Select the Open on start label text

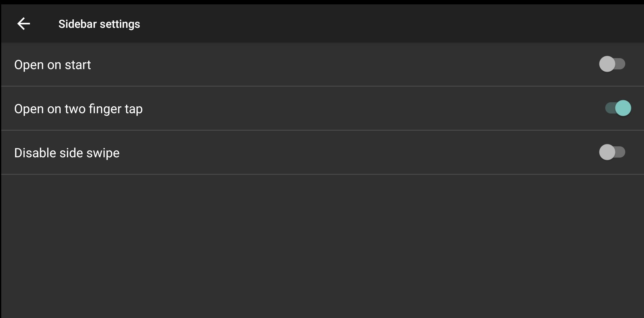point(53,65)
